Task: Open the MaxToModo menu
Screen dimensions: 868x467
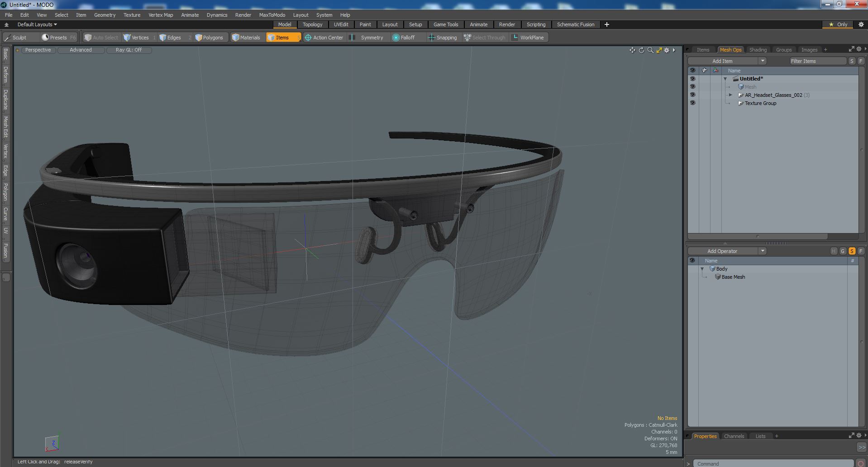Action: click(272, 15)
